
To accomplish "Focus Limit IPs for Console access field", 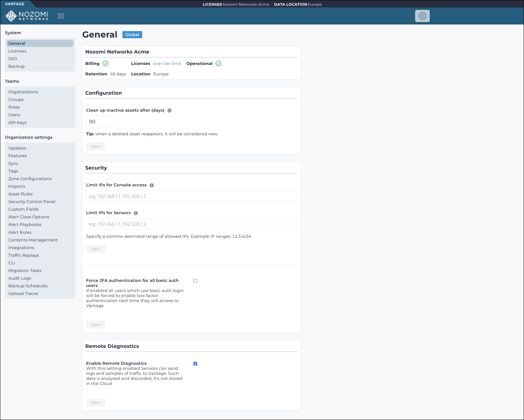I will click(191, 196).
